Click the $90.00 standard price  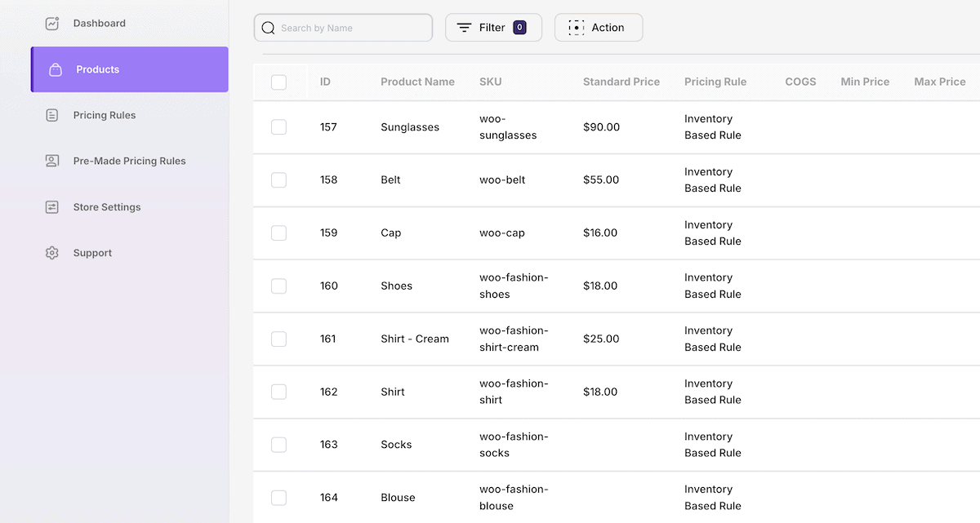[601, 127]
